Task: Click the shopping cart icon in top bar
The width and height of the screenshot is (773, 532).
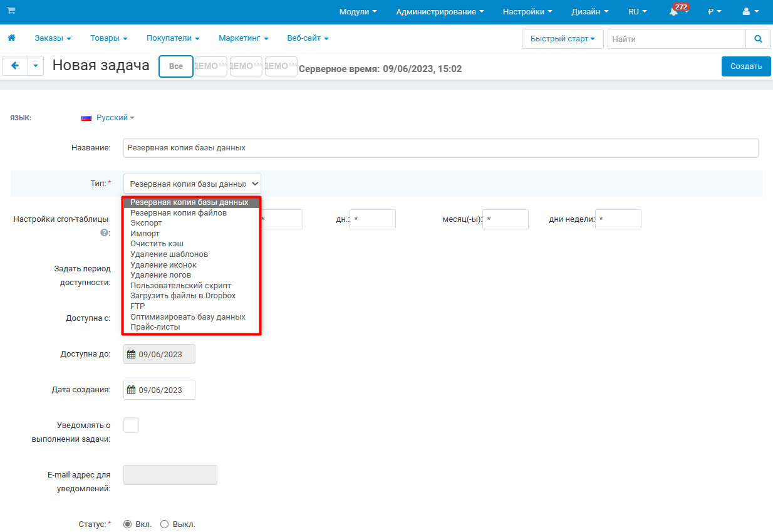Action: click(x=11, y=11)
